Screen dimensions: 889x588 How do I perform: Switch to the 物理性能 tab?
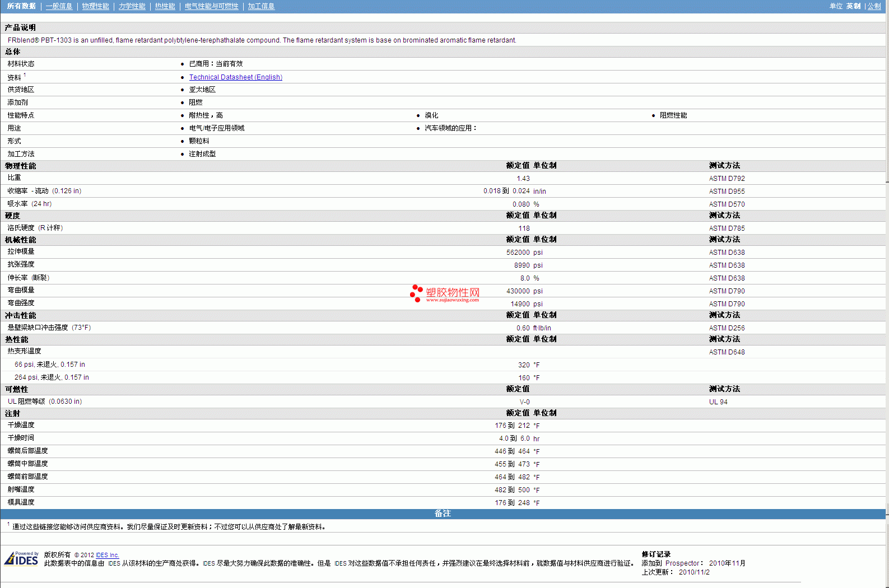(x=95, y=6)
